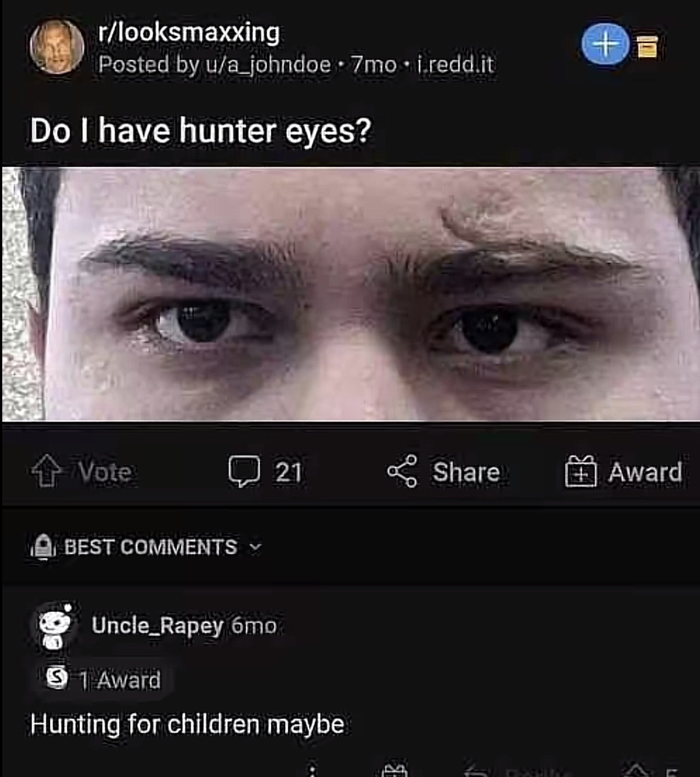Visit the i.redd.it source link
Screen dimensions: 700x777
pos(455,65)
